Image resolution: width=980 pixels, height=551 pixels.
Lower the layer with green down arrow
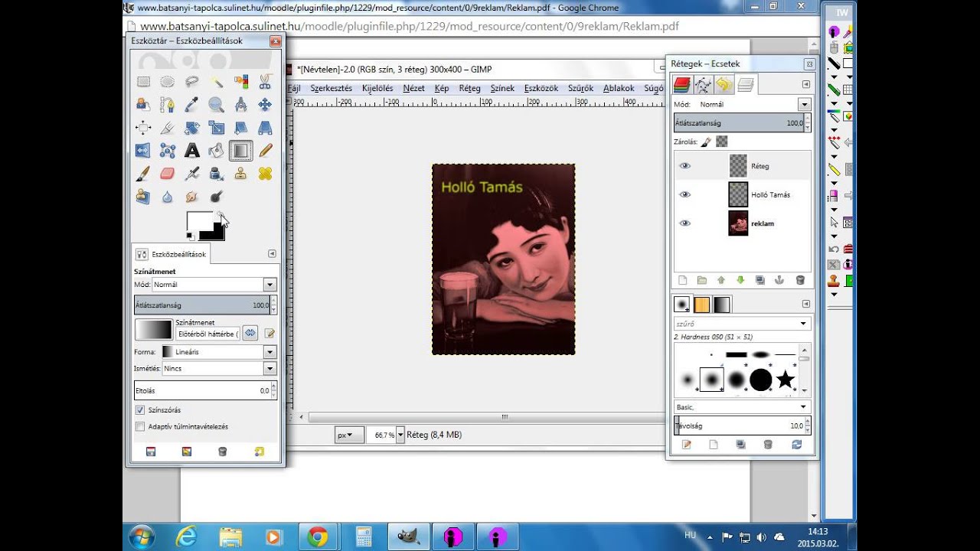[x=740, y=281]
